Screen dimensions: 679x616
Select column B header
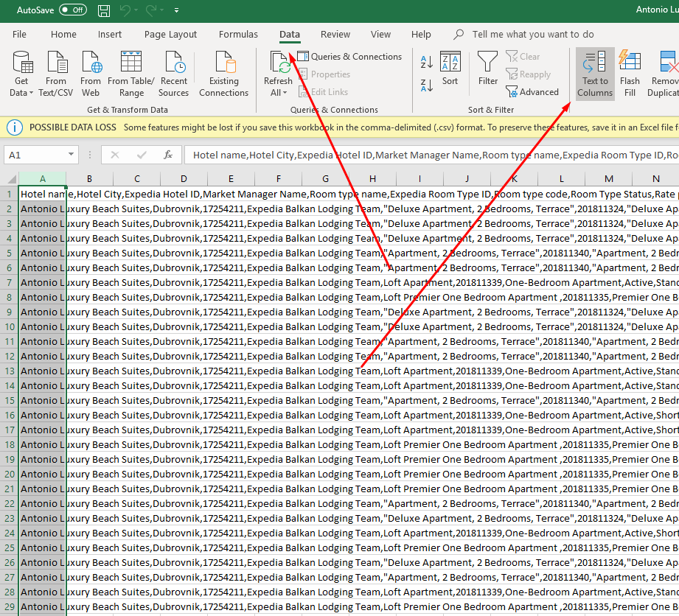[x=90, y=179]
